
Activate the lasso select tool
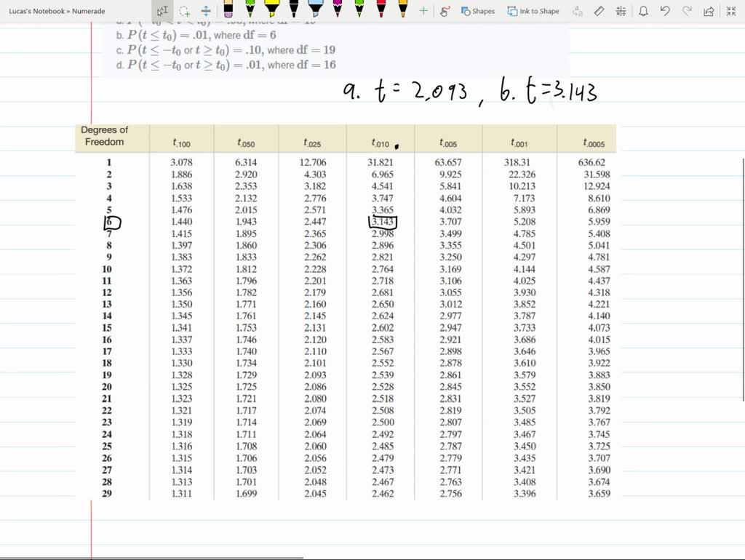tap(184, 9)
